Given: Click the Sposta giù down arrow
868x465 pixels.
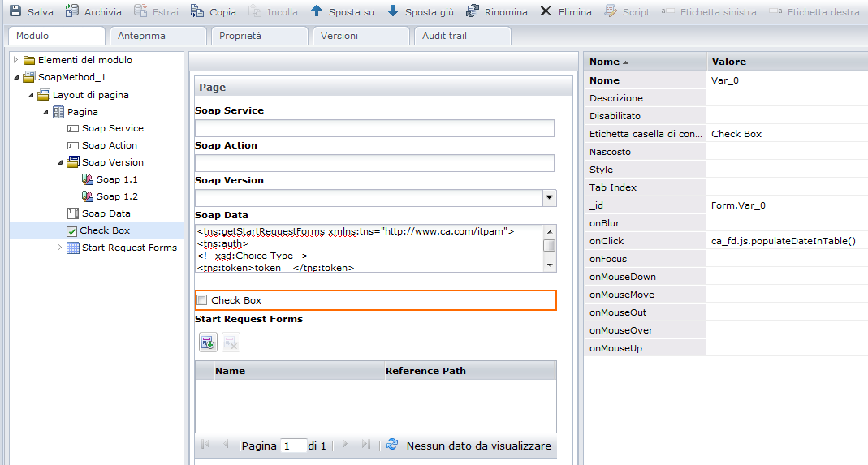Looking at the screenshot, I should click(392, 11).
